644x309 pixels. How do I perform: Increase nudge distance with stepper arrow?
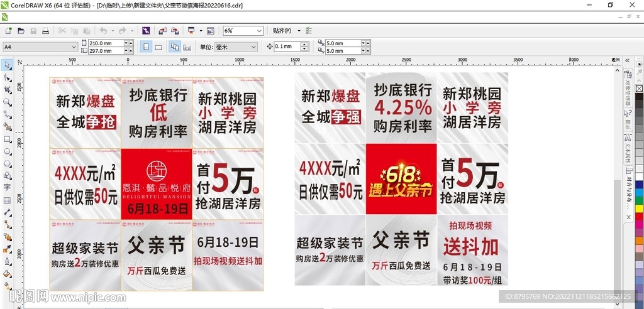305,45
